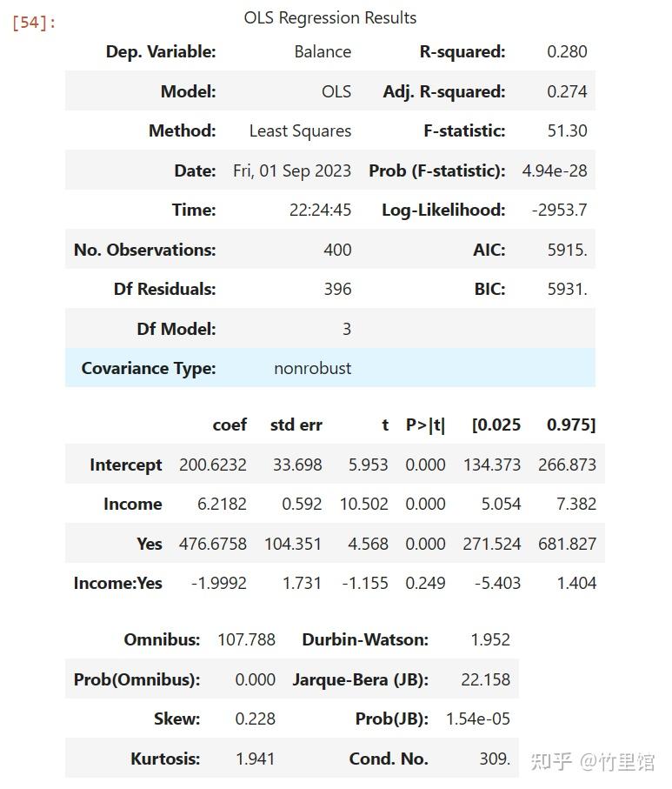Click the OLS Regression Results title
The width and height of the screenshot is (672, 789).
(329, 17)
